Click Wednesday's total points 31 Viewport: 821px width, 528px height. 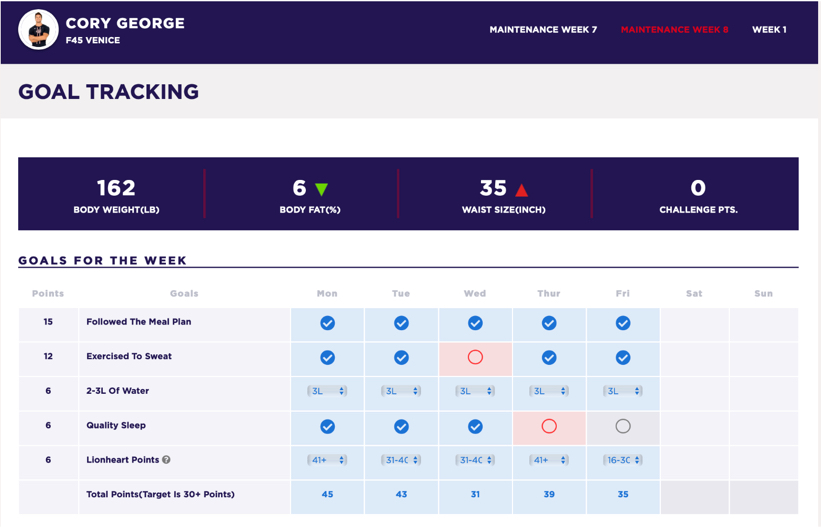(475, 494)
